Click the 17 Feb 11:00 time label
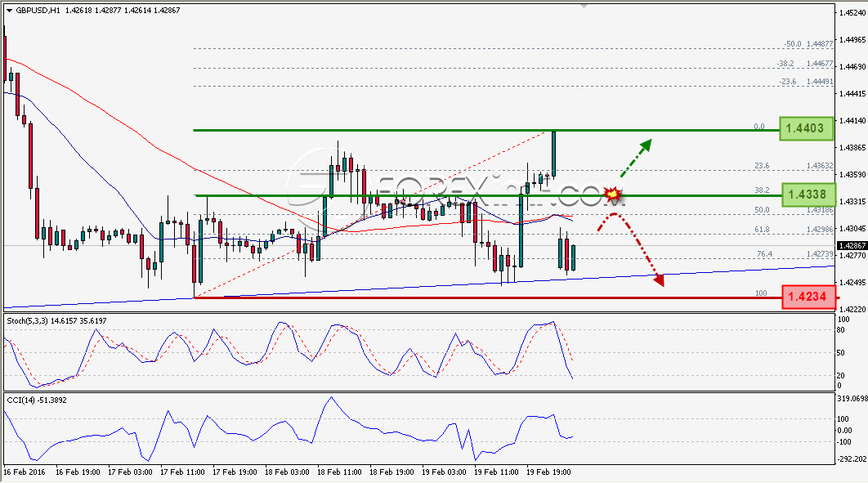This screenshot has width=868, height=483. pyautogui.click(x=183, y=472)
